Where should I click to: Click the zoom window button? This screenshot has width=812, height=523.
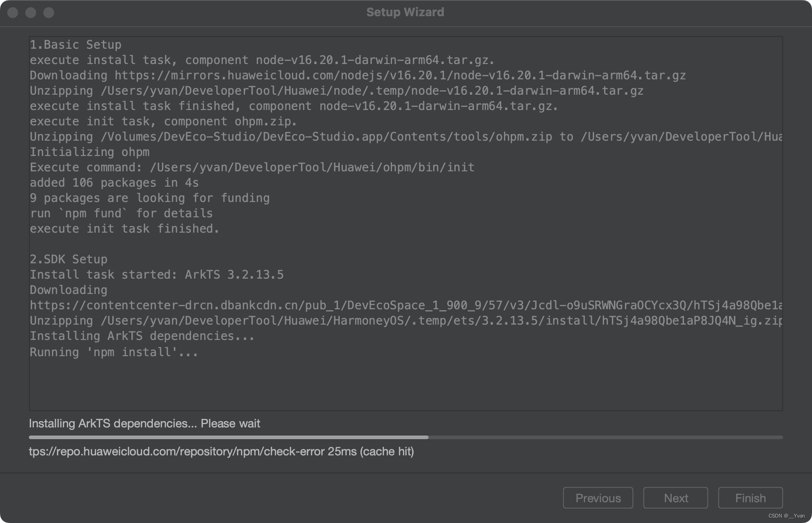pyautogui.click(x=49, y=13)
